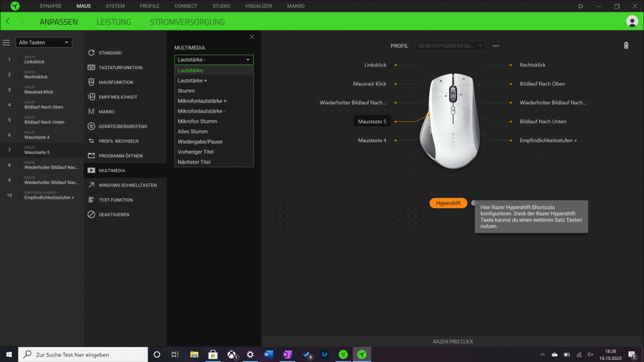Open Synapse settings gear icon
The image size is (644, 362).
(x=580, y=6)
